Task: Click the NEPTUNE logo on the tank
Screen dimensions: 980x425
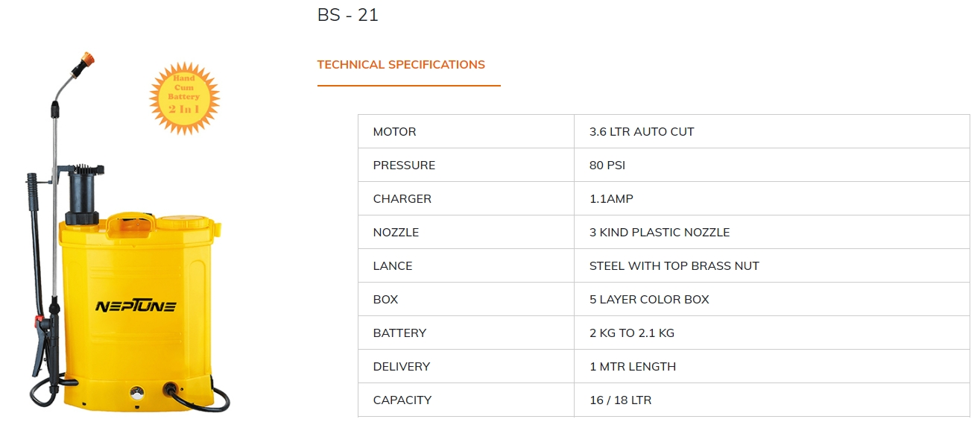Action: [136, 306]
